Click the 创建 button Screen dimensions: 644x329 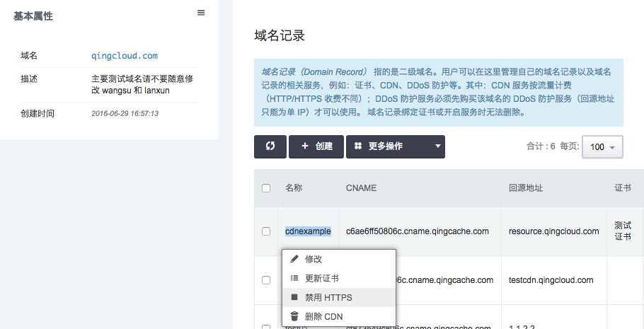(316, 146)
